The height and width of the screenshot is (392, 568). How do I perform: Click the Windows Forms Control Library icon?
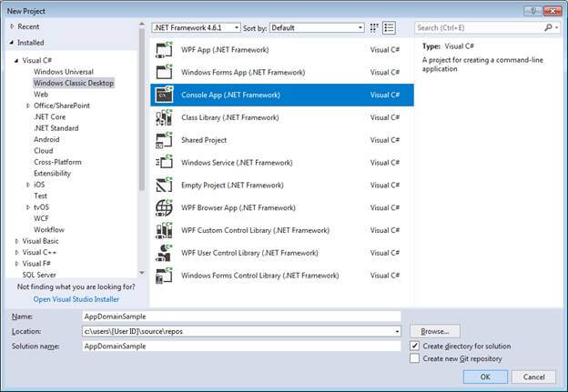164,276
